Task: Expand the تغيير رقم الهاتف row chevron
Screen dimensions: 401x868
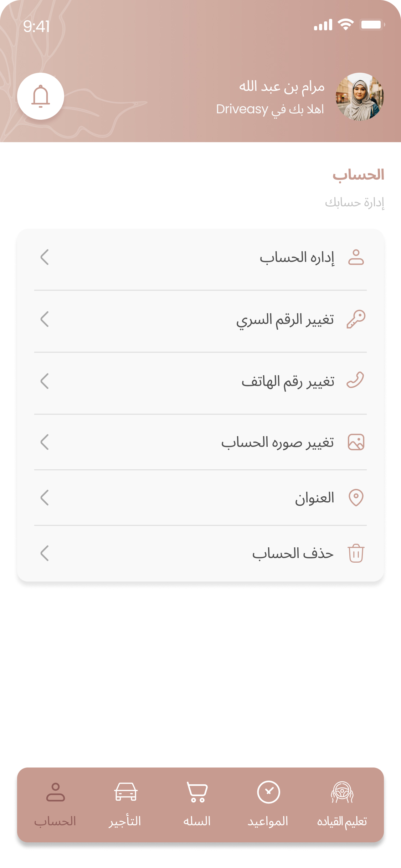Action: click(x=45, y=381)
